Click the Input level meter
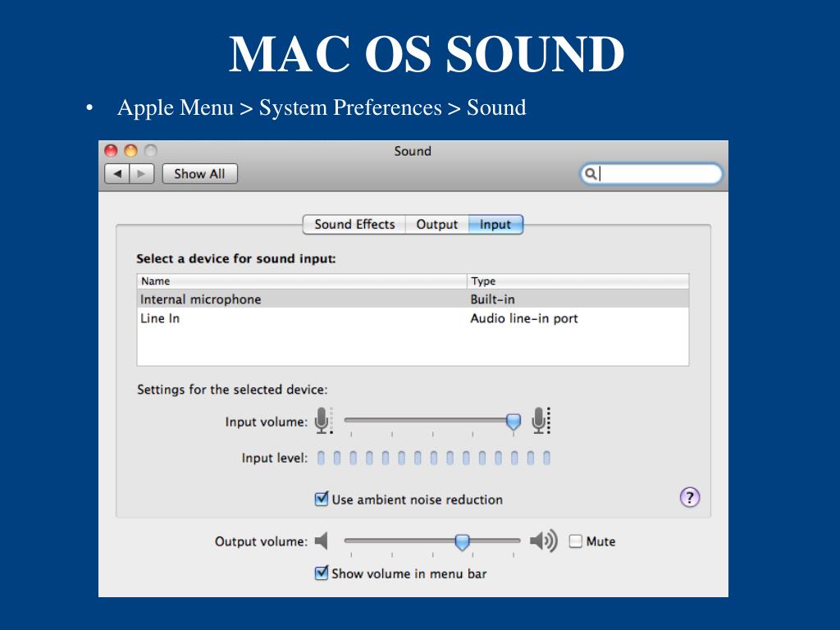This screenshot has width=840, height=630. (x=434, y=458)
